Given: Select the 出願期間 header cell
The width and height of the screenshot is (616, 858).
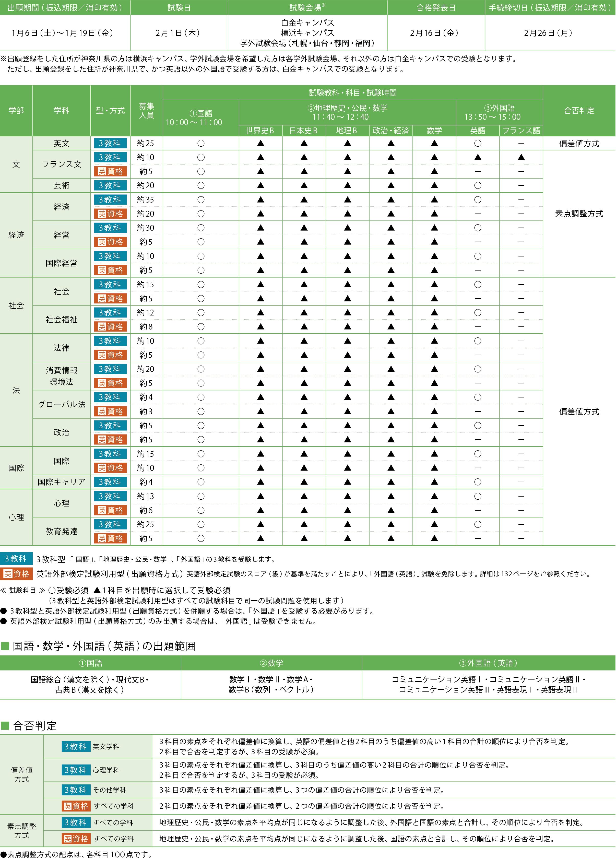Looking at the screenshot, I should (x=65, y=8).
